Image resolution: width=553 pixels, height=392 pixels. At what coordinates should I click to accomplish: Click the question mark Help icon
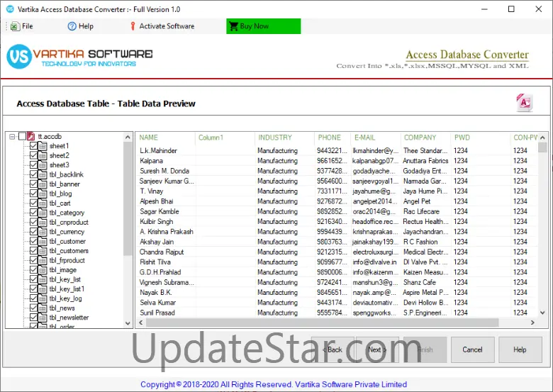pyautogui.click(x=72, y=26)
